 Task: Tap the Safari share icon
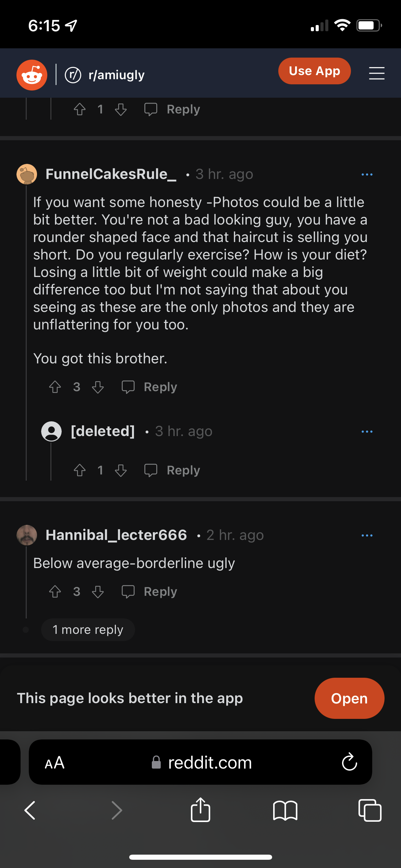[200, 810]
